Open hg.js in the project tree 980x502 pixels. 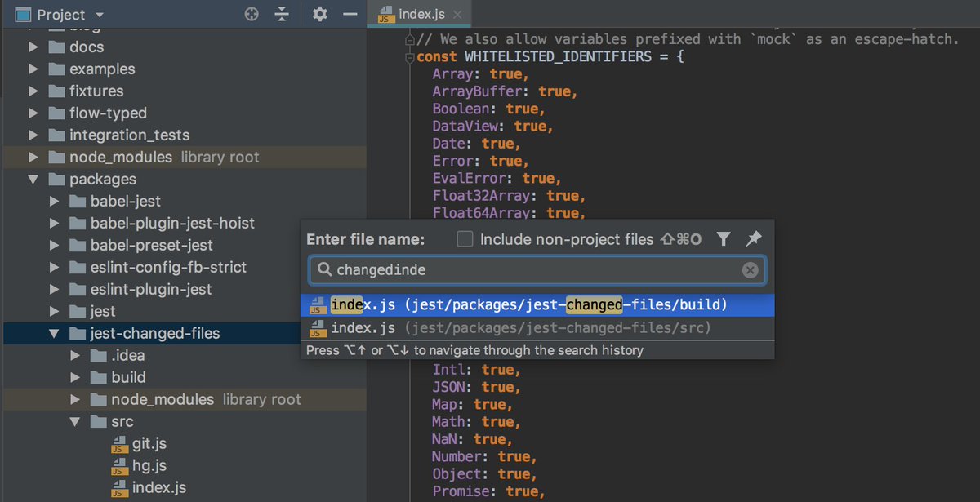(149, 466)
